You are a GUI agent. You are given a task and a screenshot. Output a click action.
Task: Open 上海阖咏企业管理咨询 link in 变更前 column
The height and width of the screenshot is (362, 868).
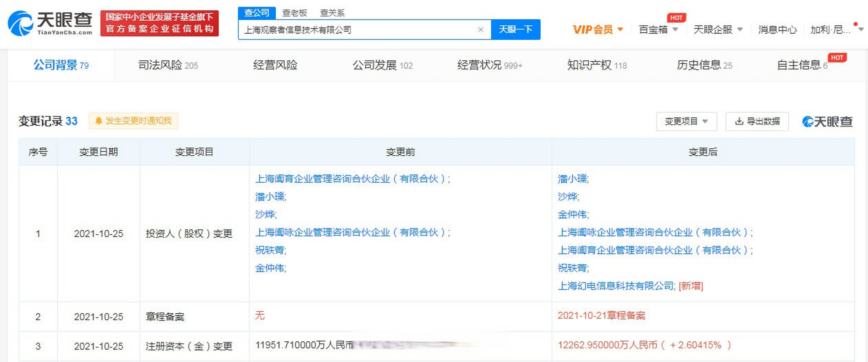tap(351, 232)
